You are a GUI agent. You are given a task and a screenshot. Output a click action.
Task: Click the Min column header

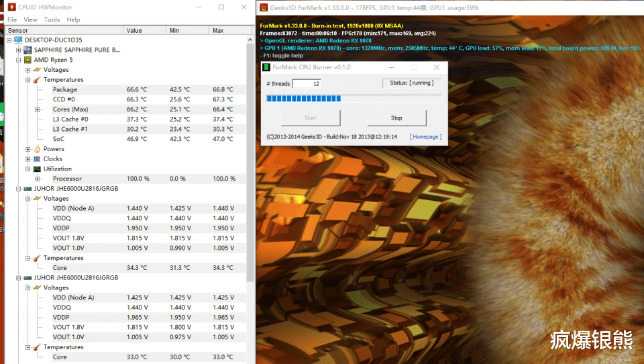point(188,30)
